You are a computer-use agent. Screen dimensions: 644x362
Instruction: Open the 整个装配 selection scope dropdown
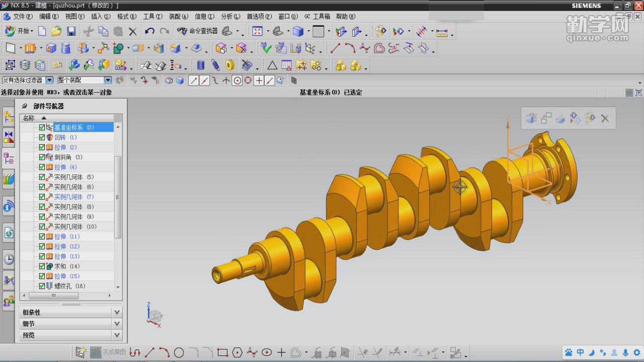[x=108, y=80]
